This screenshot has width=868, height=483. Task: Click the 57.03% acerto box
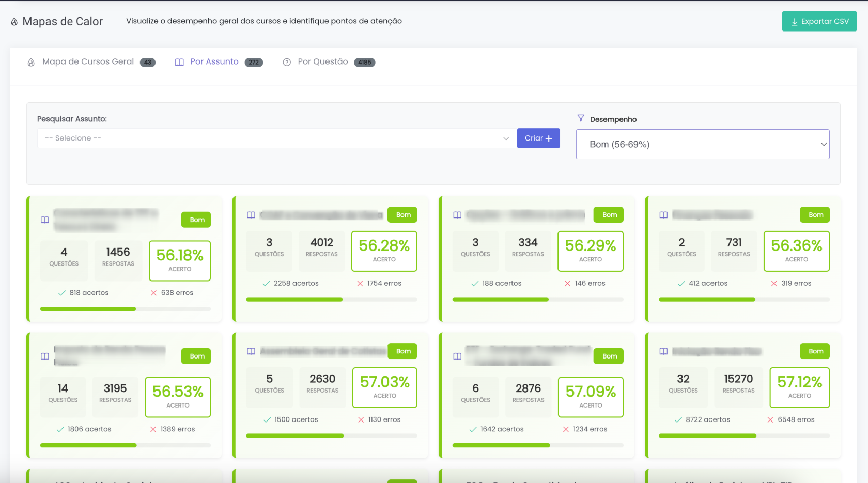point(384,387)
